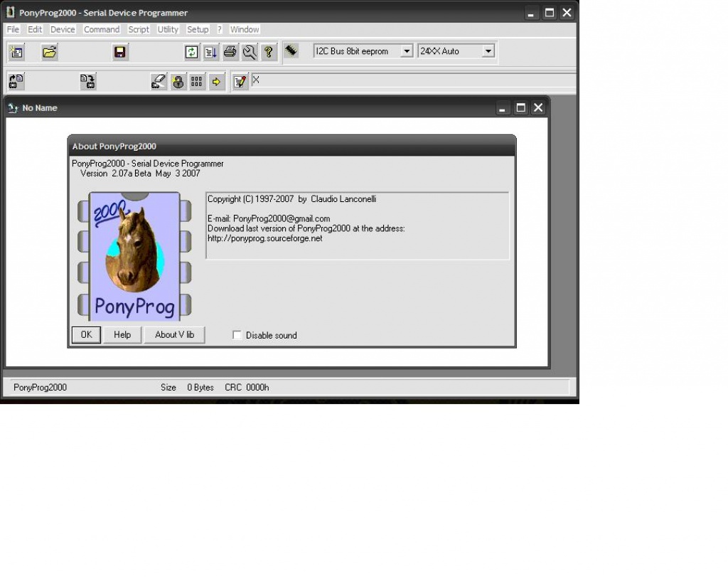Open a device file via folder icon
Image resolution: width=728 pixels, height=579 pixels.
click(49, 52)
